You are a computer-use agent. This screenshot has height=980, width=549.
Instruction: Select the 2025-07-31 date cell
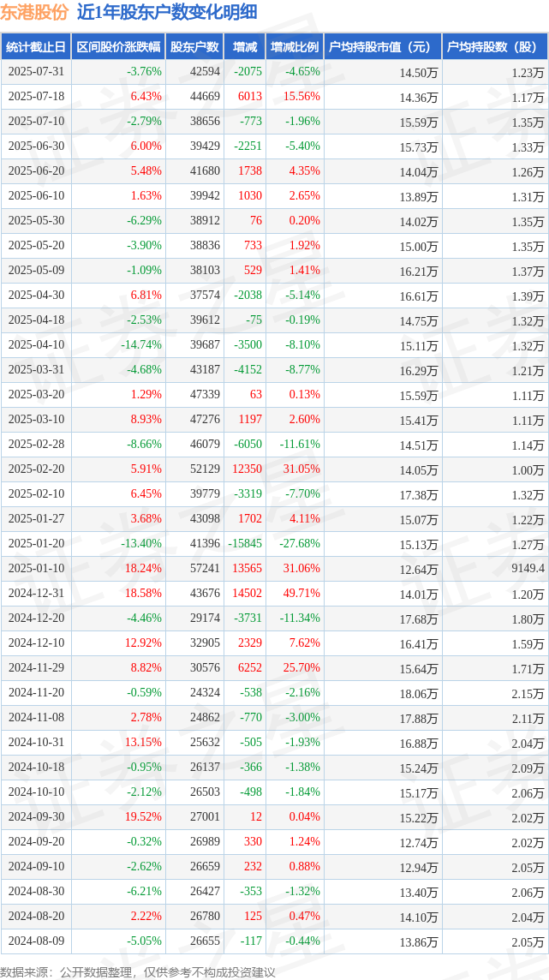point(37,71)
